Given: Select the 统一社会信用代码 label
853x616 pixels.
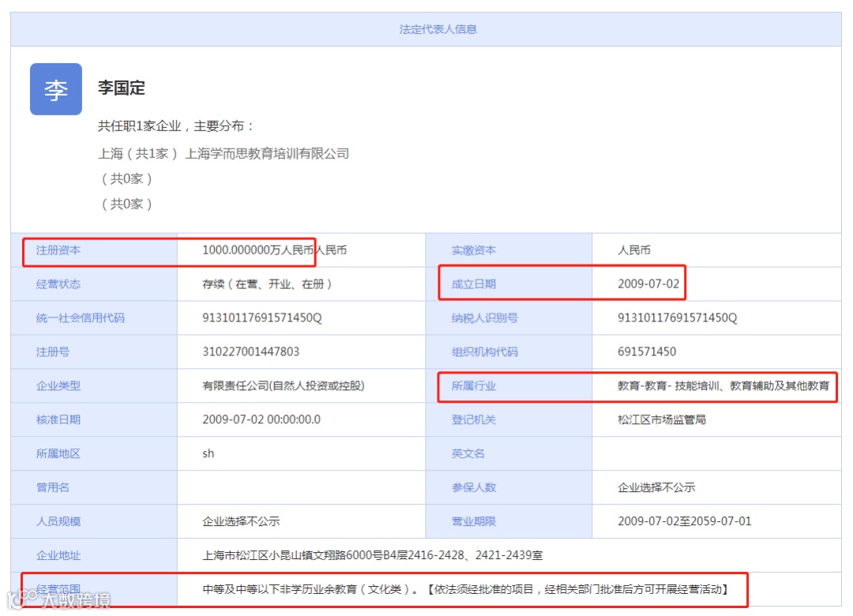Looking at the screenshot, I should [81, 317].
